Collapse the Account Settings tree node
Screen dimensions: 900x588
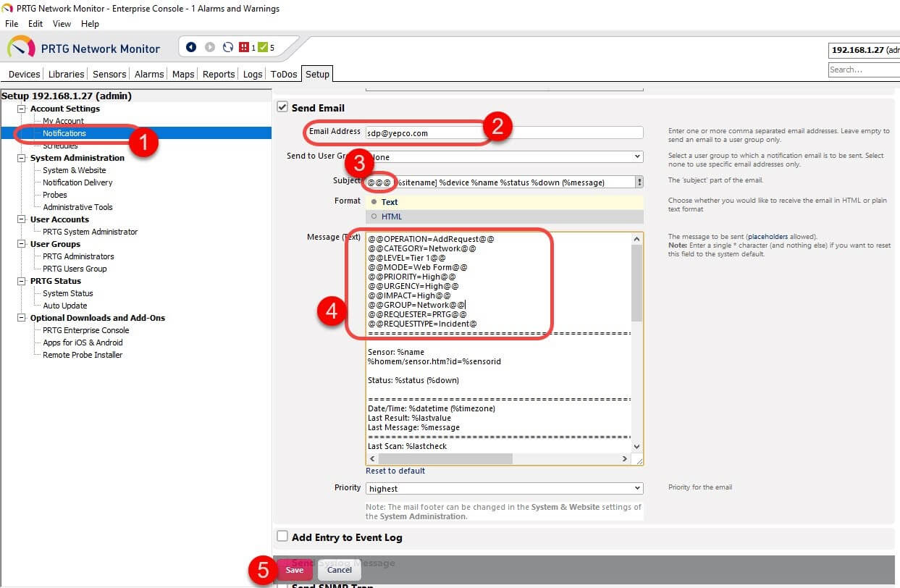(x=22, y=109)
